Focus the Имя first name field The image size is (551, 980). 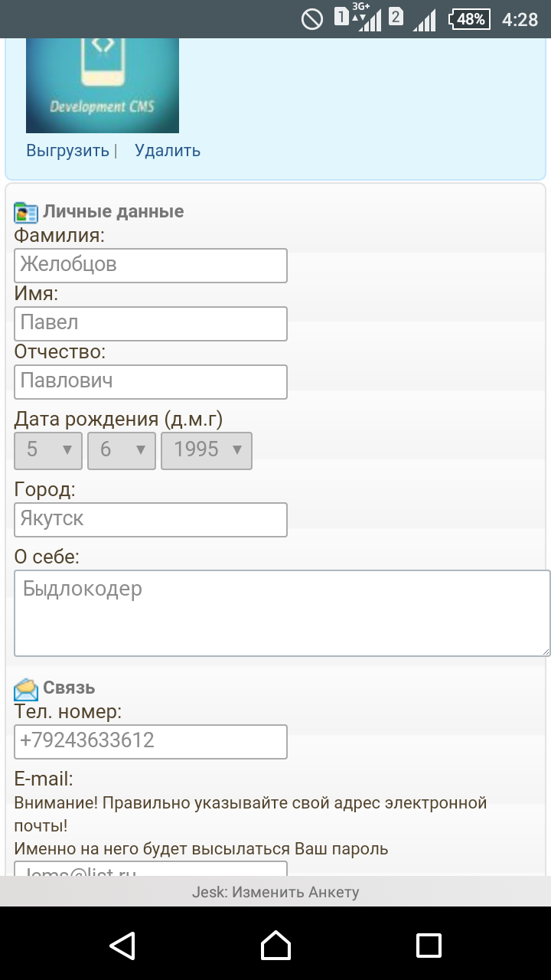pos(151,323)
